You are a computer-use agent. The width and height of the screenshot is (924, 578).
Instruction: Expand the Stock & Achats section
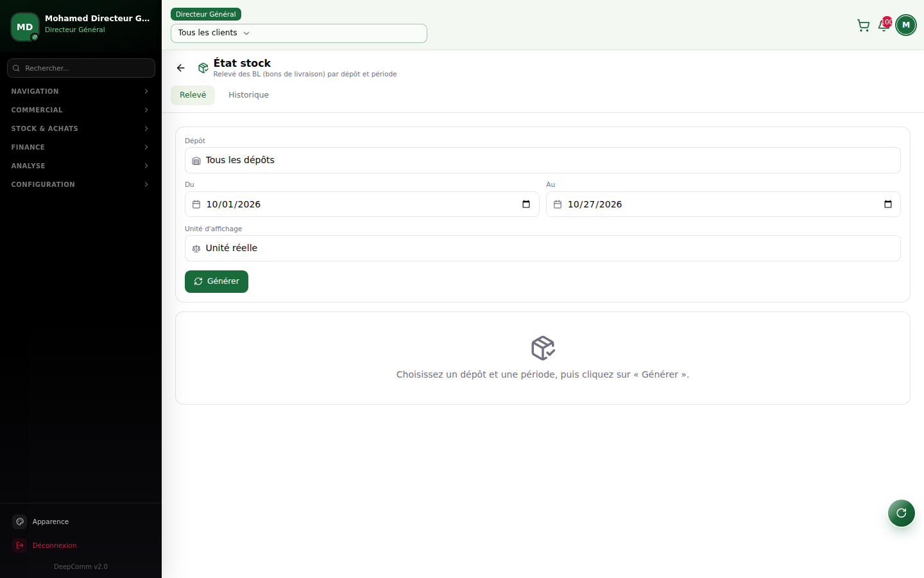(x=81, y=128)
